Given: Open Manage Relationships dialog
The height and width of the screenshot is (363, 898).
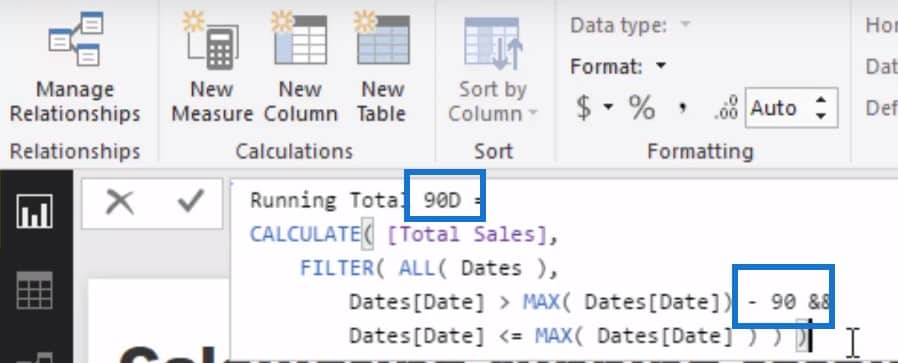Looking at the screenshot, I should point(75,68).
